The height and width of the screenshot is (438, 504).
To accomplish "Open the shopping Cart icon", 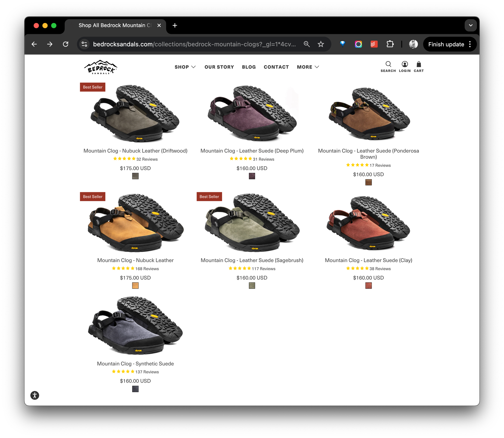I will 419,67.
